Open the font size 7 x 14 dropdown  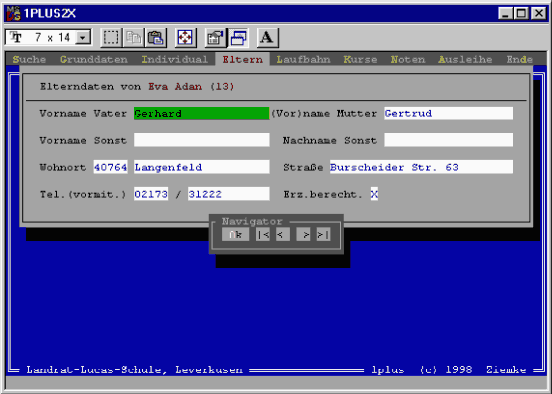[83, 37]
